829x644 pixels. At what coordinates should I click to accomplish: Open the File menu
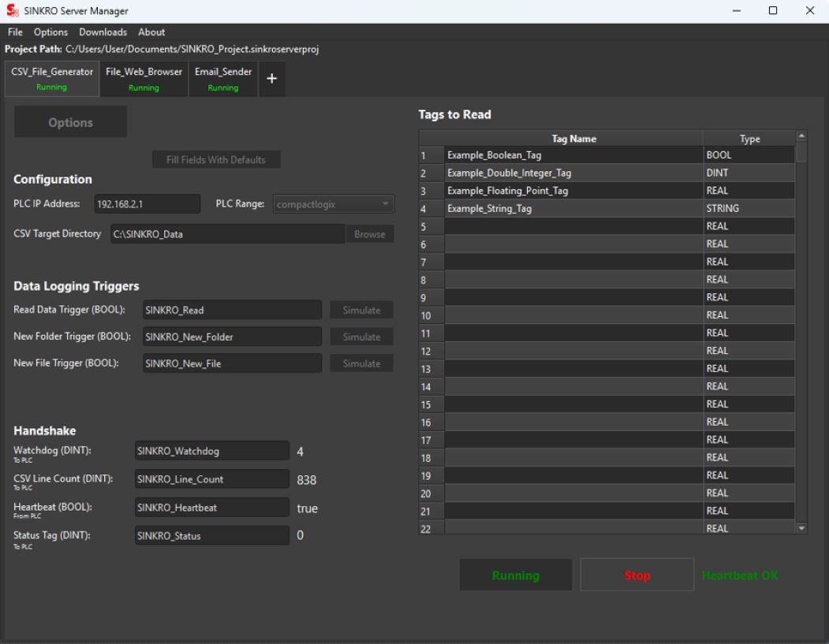[16, 32]
